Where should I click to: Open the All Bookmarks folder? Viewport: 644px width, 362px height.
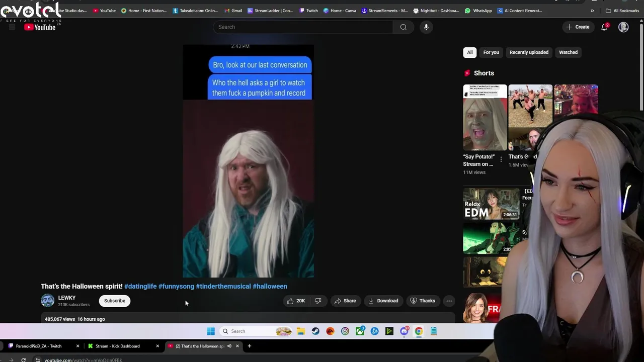coord(622,11)
